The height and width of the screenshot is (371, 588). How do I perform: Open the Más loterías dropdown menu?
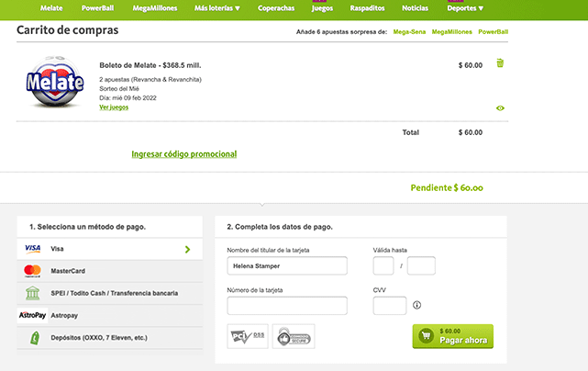pyautogui.click(x=216, y=8)
